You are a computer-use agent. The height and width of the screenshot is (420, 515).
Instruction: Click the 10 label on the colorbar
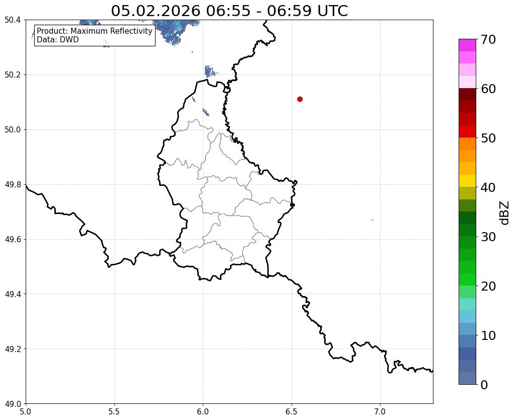click(488, 335)
